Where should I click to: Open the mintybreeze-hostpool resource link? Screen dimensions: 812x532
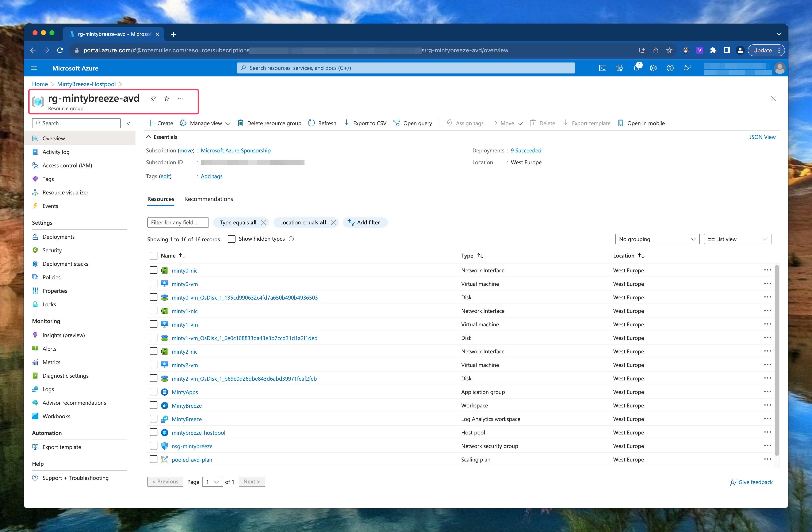[199, 432]
